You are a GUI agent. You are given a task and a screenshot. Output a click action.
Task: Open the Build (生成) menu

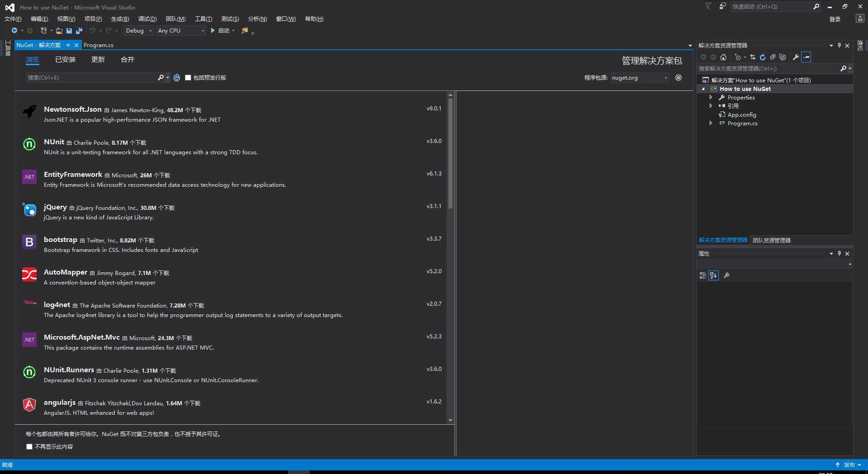(x=120, y=19)
